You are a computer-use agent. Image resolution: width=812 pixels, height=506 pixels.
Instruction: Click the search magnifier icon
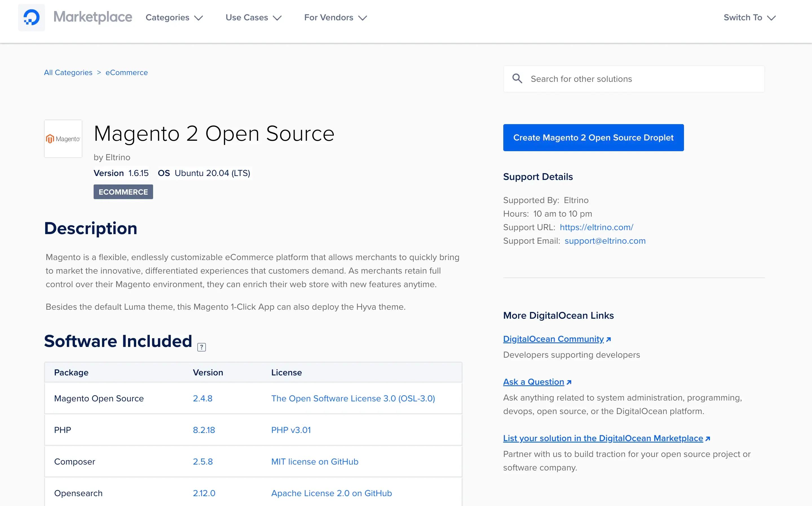click(x=517, y=79)
